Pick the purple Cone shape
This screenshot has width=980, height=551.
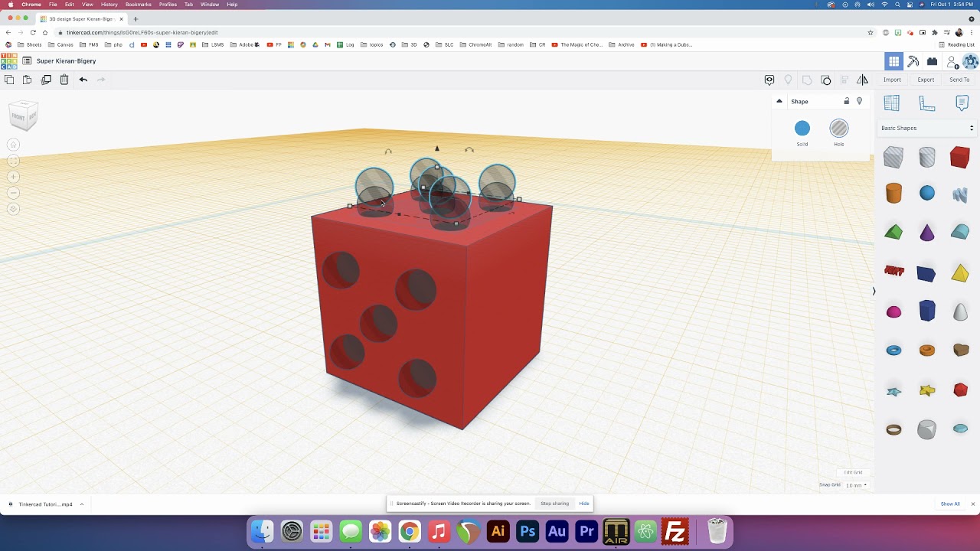927,232
